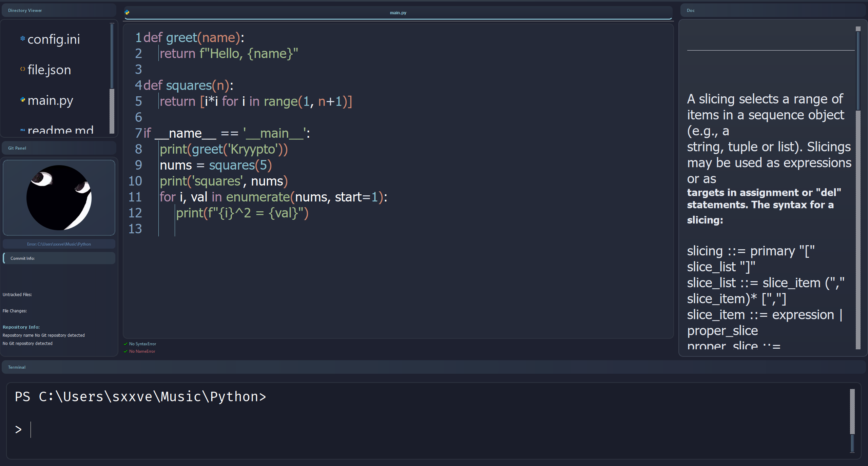This screenshot has width=868, height=466.
Task: Click the Python logo in editor tab
Action: (x=127, y=13)
